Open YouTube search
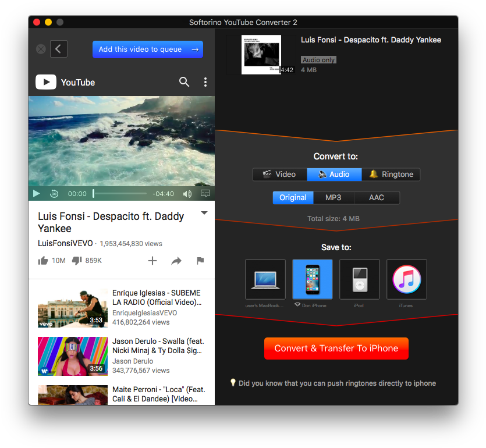 (x=184, y=82)
